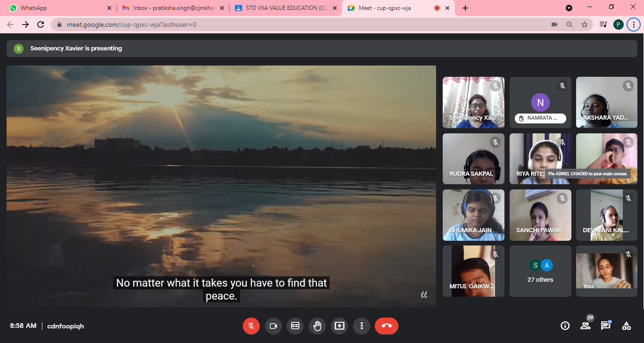Click the 27 others participants tile
Screen dimensions: 644x343
[540, 271]
